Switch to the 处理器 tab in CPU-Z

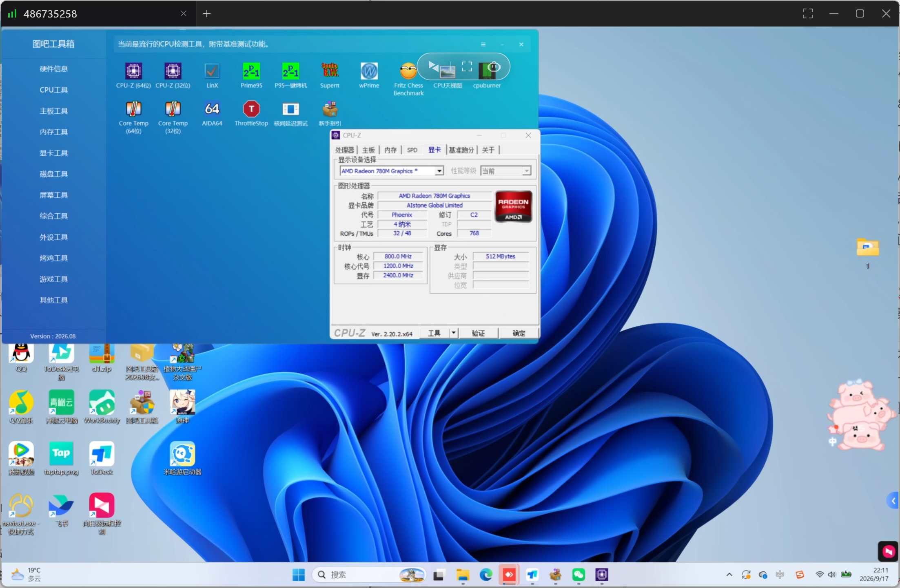(345, 150)
